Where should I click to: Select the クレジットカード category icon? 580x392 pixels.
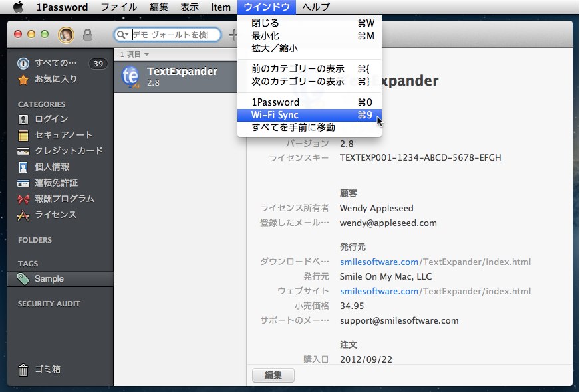pos(23,151)
